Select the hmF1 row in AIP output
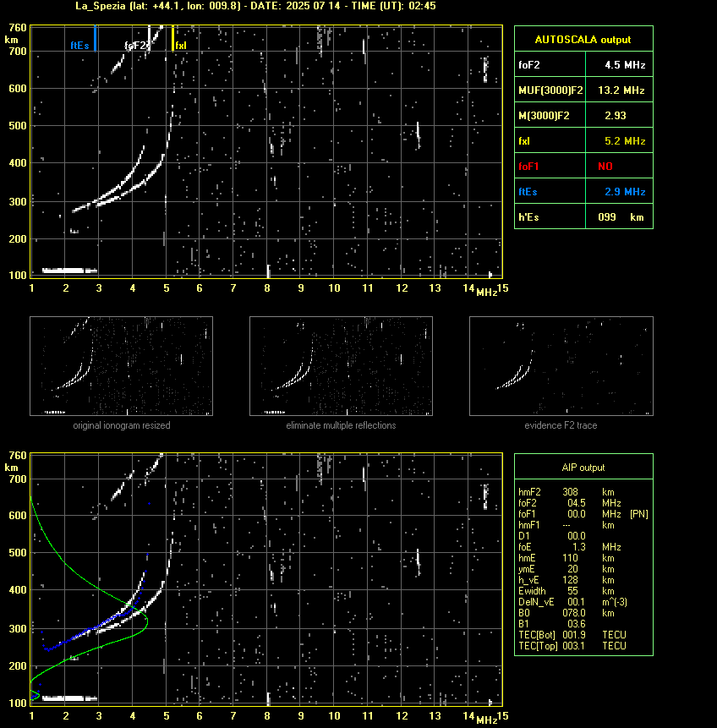 566,525
